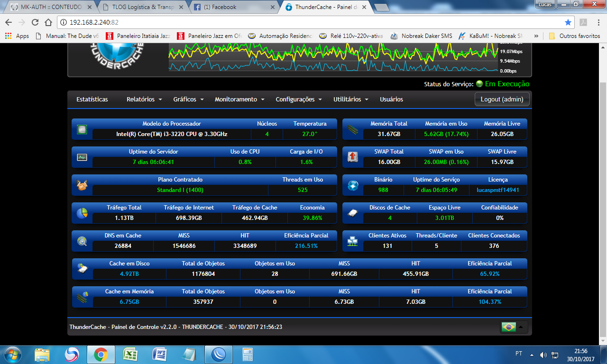Click the monitor icon beside Uptime do Servidor

[82, 157]
